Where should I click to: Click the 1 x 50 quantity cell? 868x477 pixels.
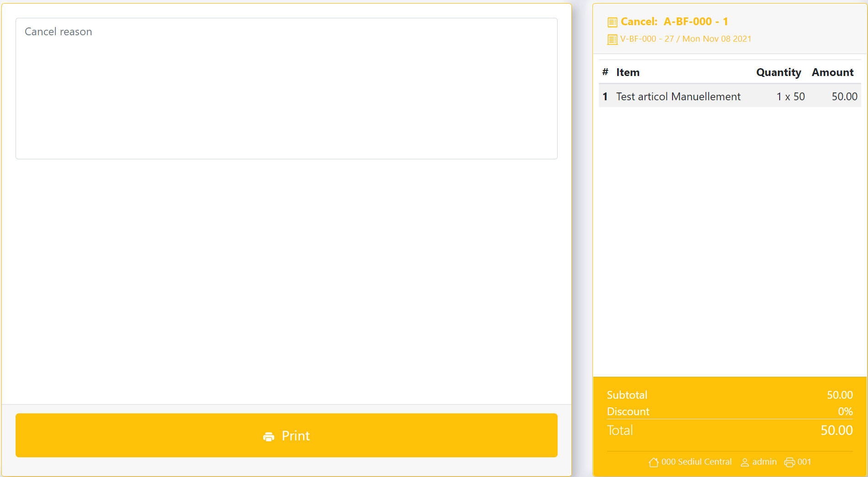click(x=791, y=97)
